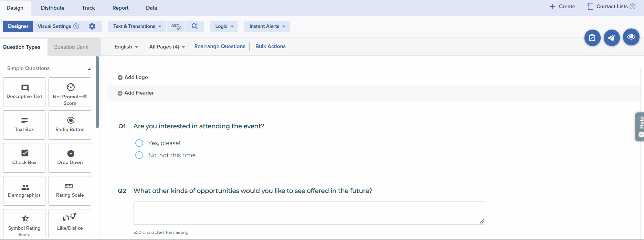Click the Rearrange Questions link
This screenshot has height=240, width=644.
tap(220, 46)
